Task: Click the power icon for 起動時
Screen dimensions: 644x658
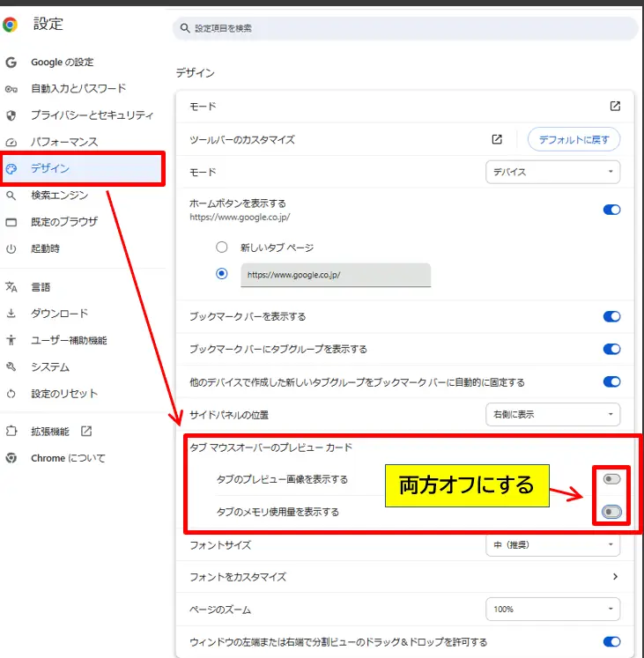Action: 11,249
